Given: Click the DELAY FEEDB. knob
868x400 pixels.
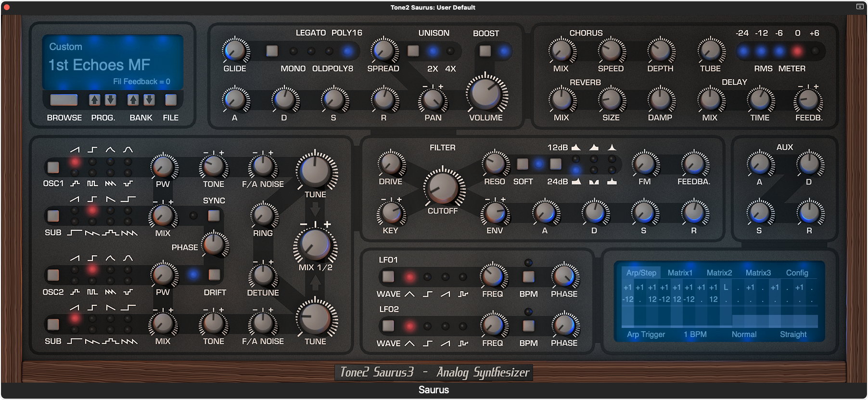Looking at the screenshot, I should pos(809,100).
